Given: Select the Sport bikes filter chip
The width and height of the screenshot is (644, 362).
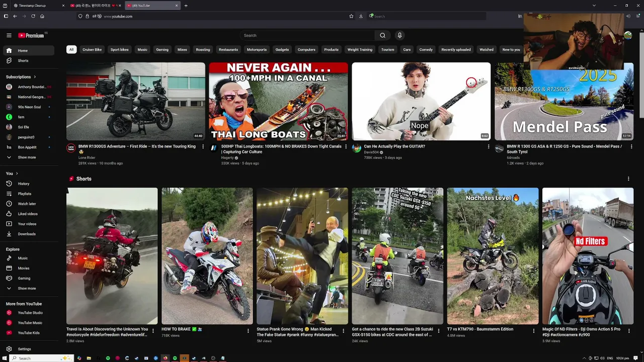Looking at the screenshot, I should coord(120,50).
